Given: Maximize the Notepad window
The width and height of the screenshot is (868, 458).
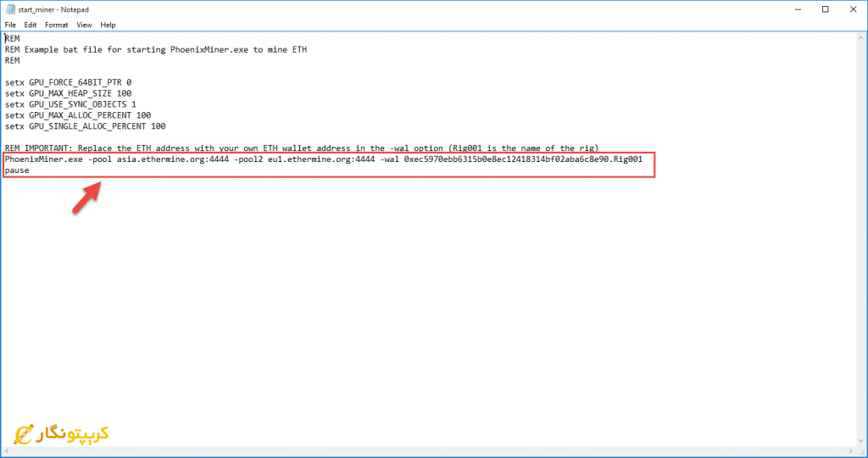Looking at the screenshot, I should [x=826, y=9].
